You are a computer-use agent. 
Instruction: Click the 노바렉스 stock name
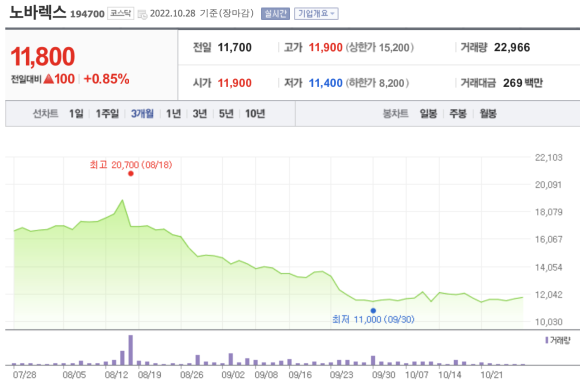coord(37,13)
